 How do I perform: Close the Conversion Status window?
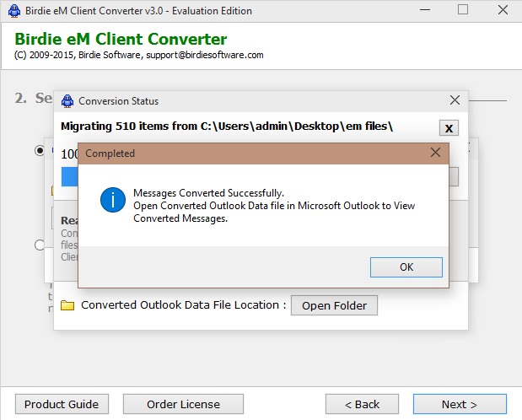point(455,100)
